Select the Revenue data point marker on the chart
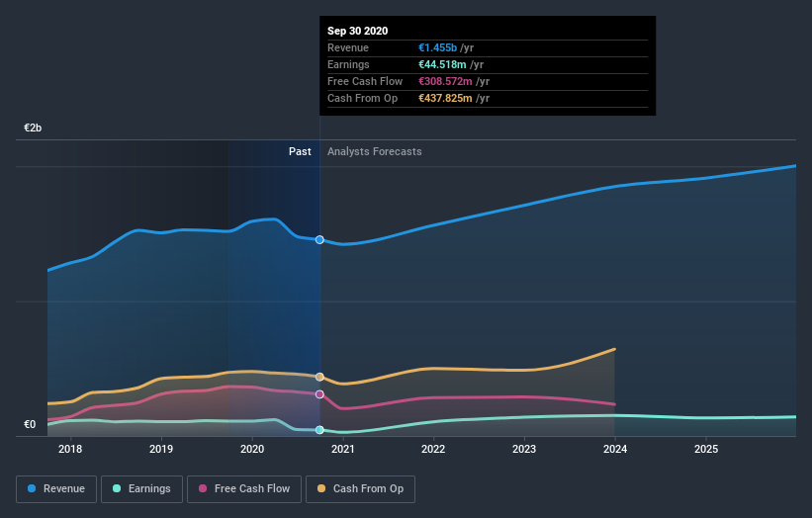The image size is (812, 518). click(319, 239)
